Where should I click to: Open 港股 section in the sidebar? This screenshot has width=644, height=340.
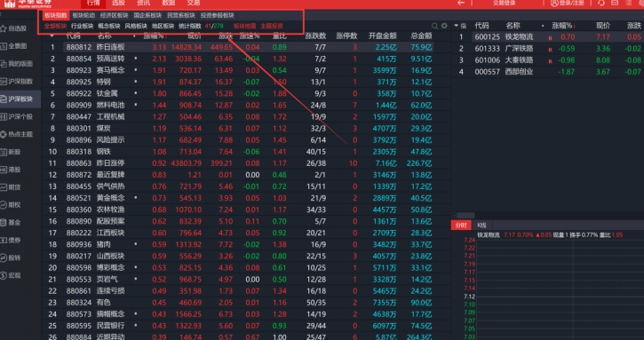11,170
